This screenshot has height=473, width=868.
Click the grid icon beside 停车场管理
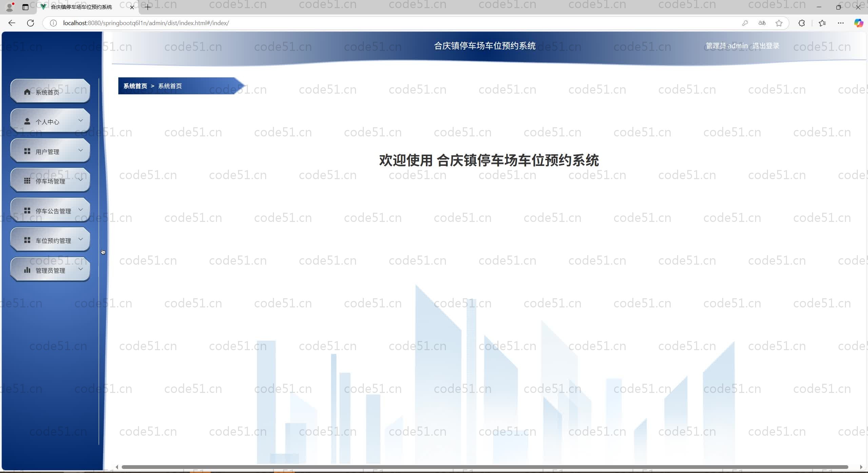coord(27,181)
